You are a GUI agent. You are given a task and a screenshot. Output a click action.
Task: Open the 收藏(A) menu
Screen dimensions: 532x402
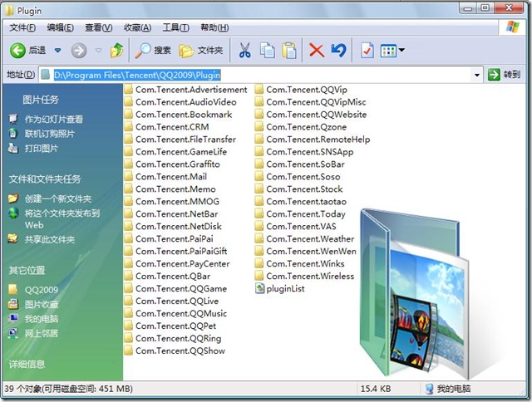(137, 27)
